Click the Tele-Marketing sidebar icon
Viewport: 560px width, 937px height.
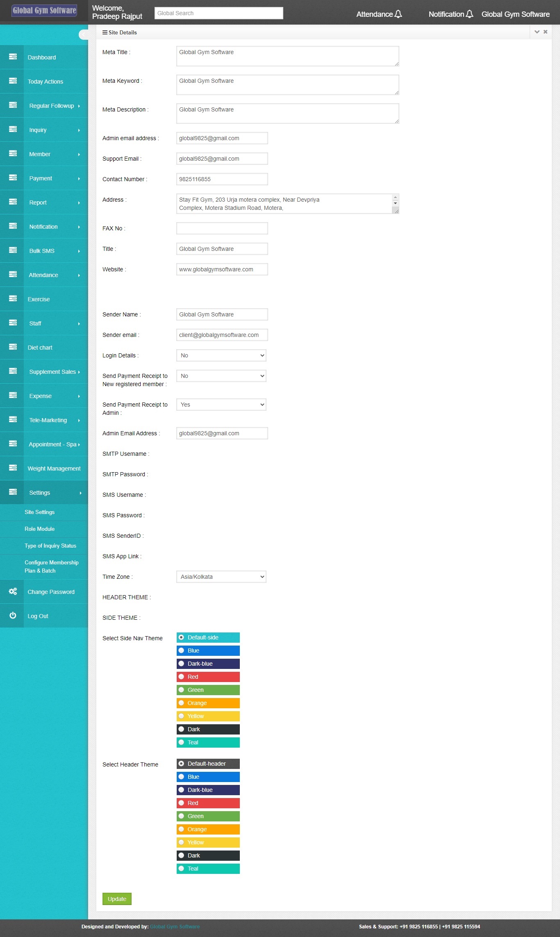click(x=13, y=419)
